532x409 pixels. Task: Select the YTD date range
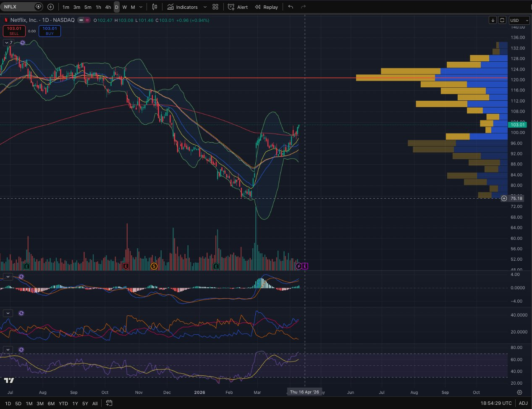coord(63,403)
